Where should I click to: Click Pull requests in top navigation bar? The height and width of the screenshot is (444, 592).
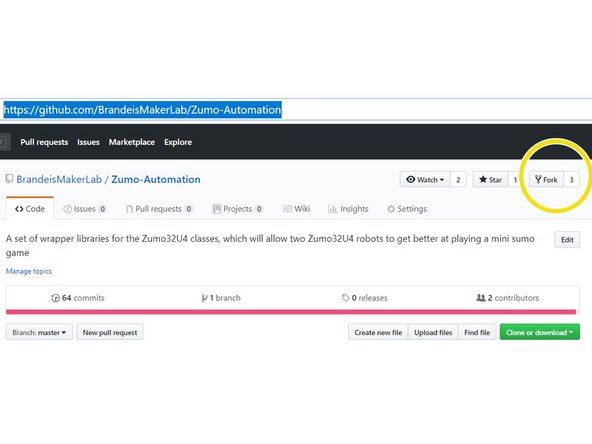(x=44, y=142)
